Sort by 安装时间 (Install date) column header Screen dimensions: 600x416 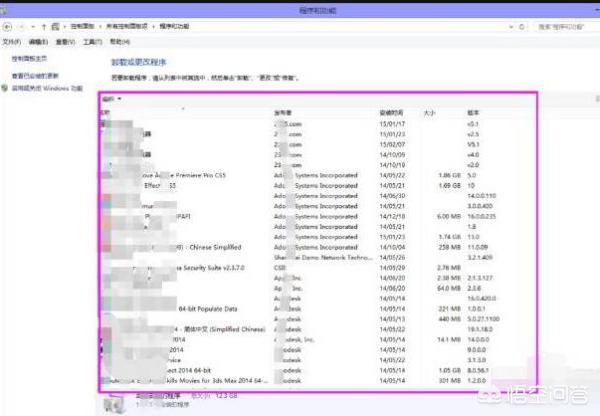click(390, 113)
